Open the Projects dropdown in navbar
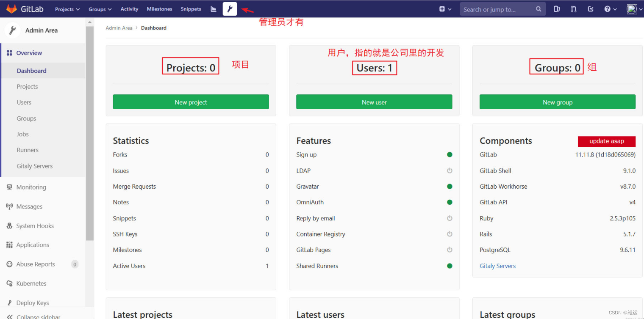 tap(67, 9)
